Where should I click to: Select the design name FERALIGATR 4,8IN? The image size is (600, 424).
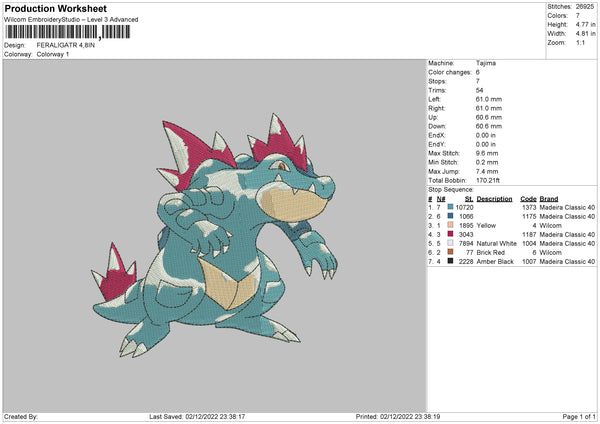[66, 45]
